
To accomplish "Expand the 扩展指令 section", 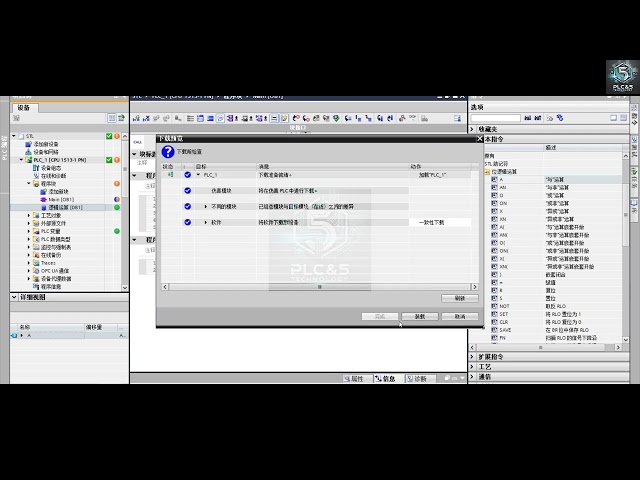I will (473, 356).
